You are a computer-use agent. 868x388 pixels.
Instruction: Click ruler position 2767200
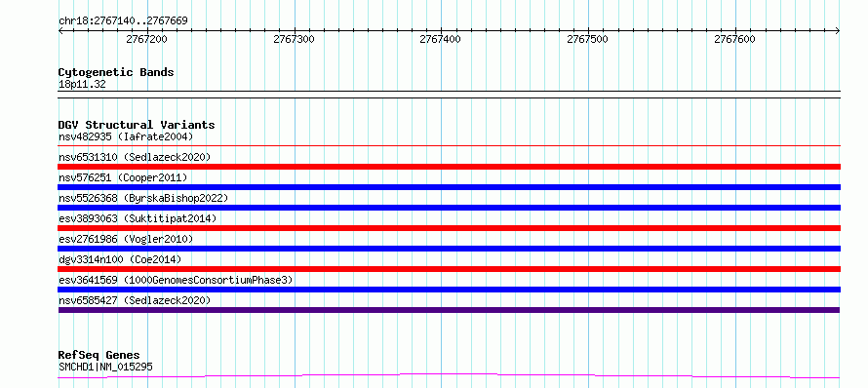click(x=146, y=39)
